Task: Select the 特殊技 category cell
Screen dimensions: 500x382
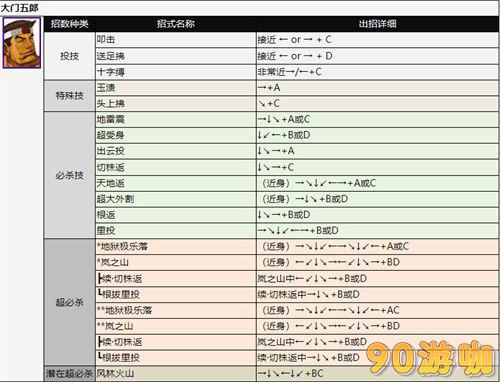Action: point(70,96)
